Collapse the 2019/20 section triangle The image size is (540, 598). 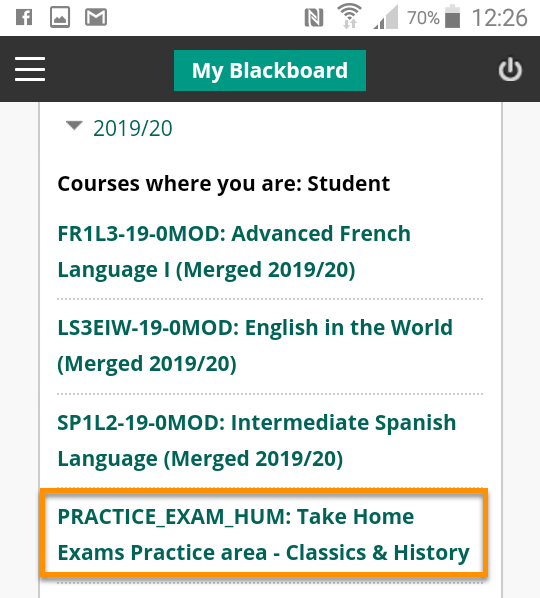coord(74,125)
